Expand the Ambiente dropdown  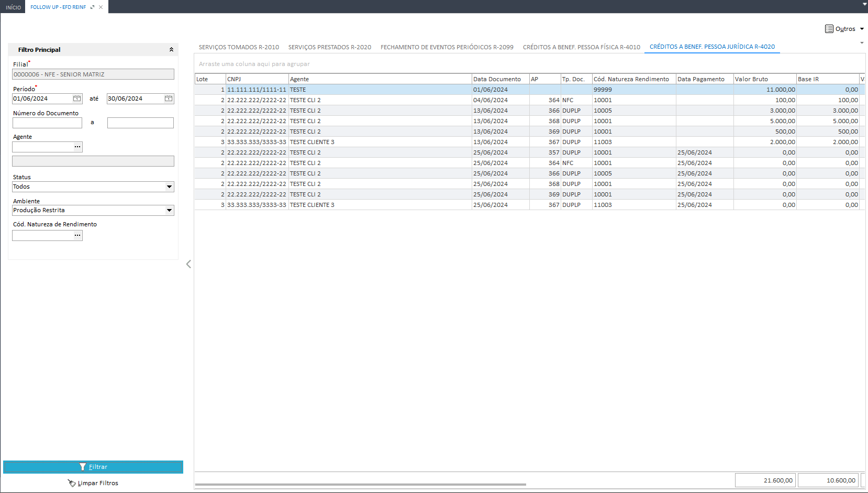pos(169,210)
